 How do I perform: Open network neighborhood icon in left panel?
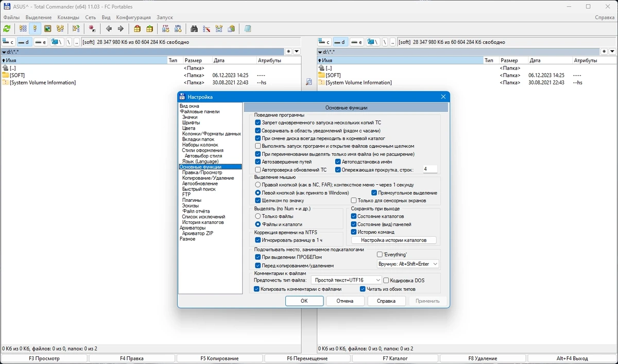pyautogui.click(x=56, y=42)
